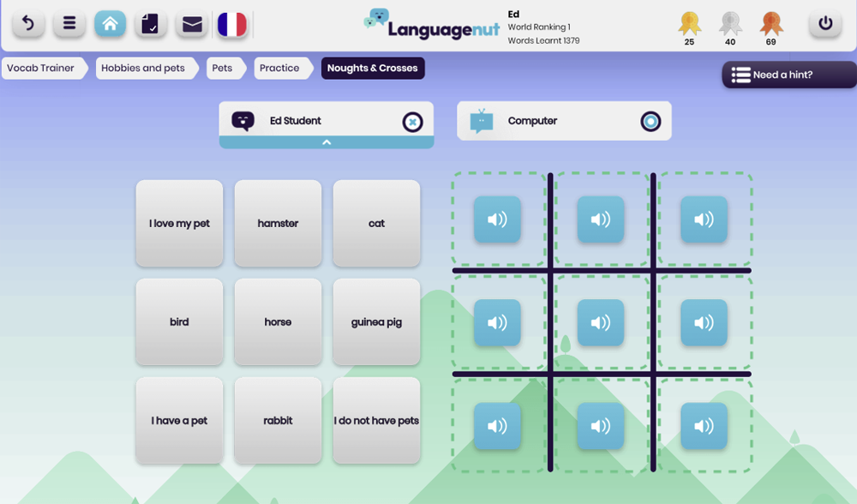Play audio in the center grid square
The height and width of the screenshot is (504, 857).
601,322
